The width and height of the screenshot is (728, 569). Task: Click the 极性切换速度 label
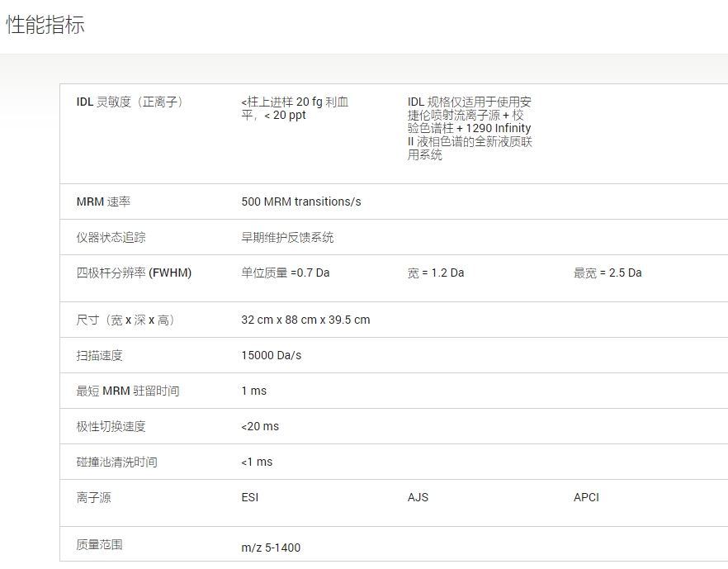[111, 426]
